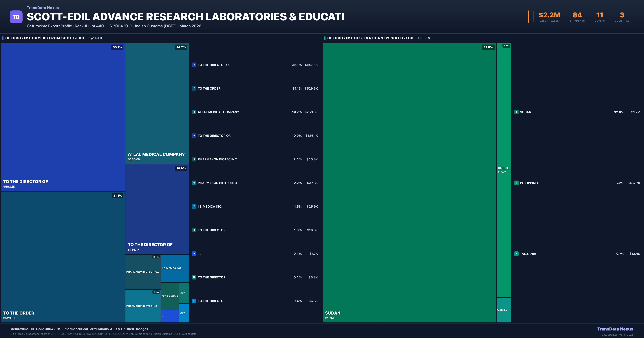This screenshot has height=338, width=644.
Task: Click the 35.1% label on top-left block
Action: click(117, 47)
